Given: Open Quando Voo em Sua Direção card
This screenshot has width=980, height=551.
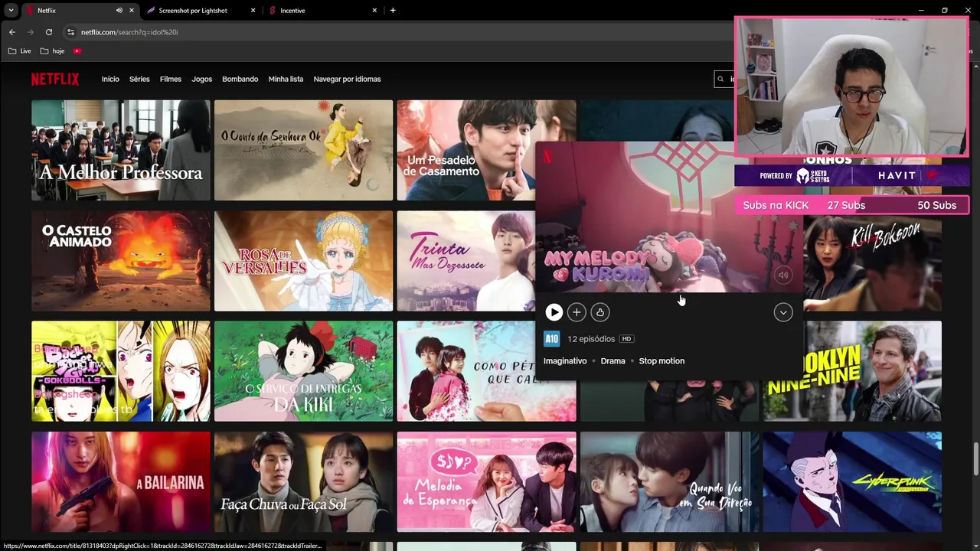Looking at the screenshot, I should [669, 481].
